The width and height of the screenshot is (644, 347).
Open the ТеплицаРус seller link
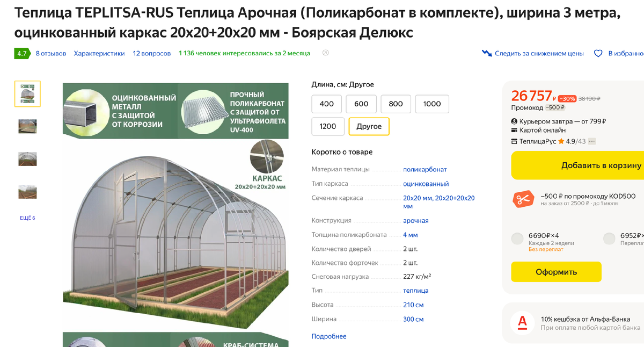[x=538, y=142]
